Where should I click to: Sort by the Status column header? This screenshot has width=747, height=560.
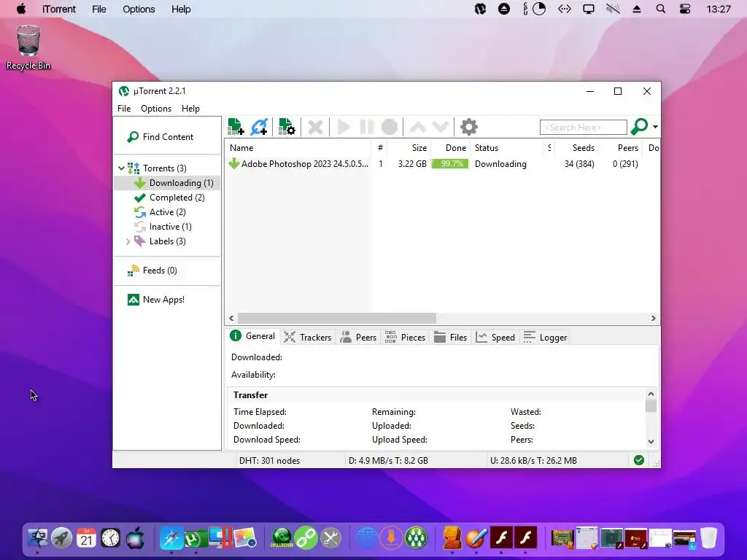506,148
